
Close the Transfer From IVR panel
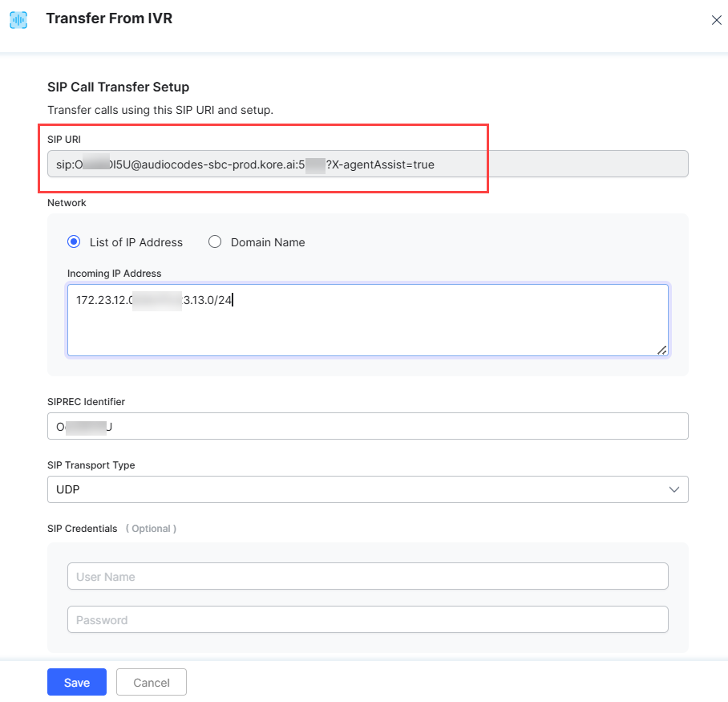click(x=716, y=20)
